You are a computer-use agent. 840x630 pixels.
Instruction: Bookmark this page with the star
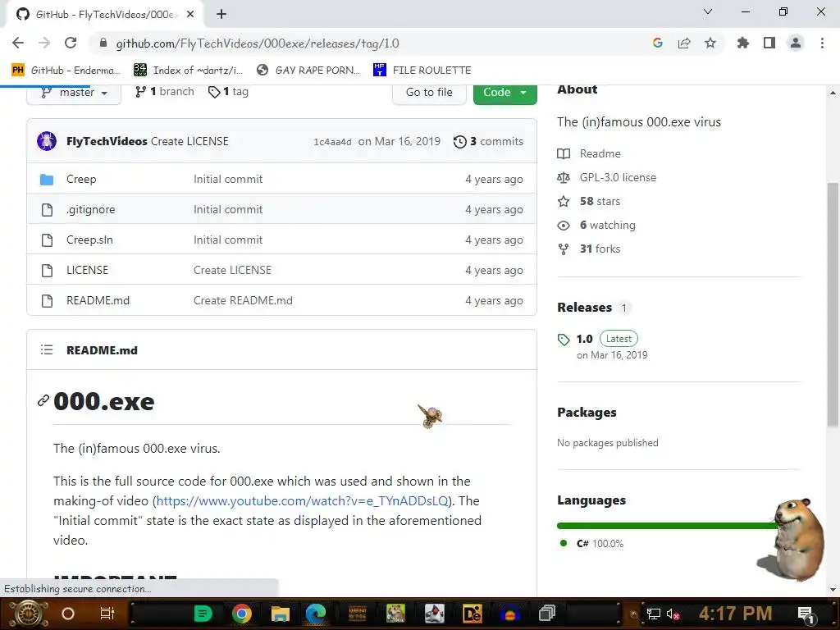coord(710,43)
